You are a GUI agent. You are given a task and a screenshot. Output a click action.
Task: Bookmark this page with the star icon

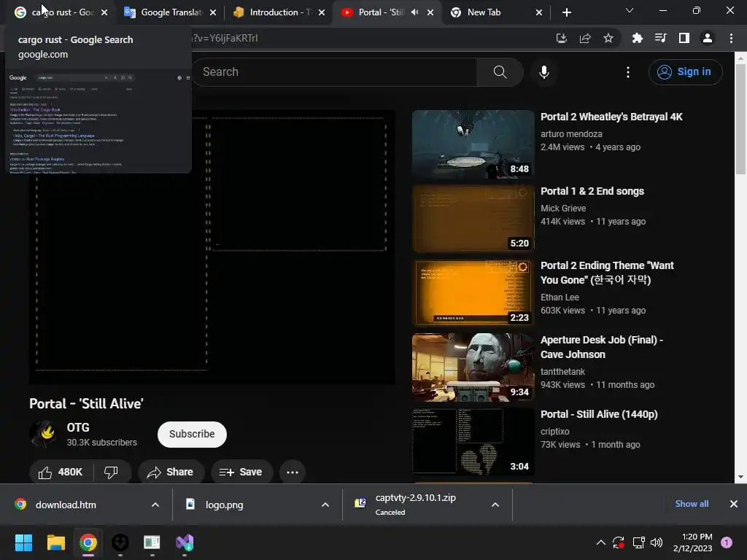point(608,39)
